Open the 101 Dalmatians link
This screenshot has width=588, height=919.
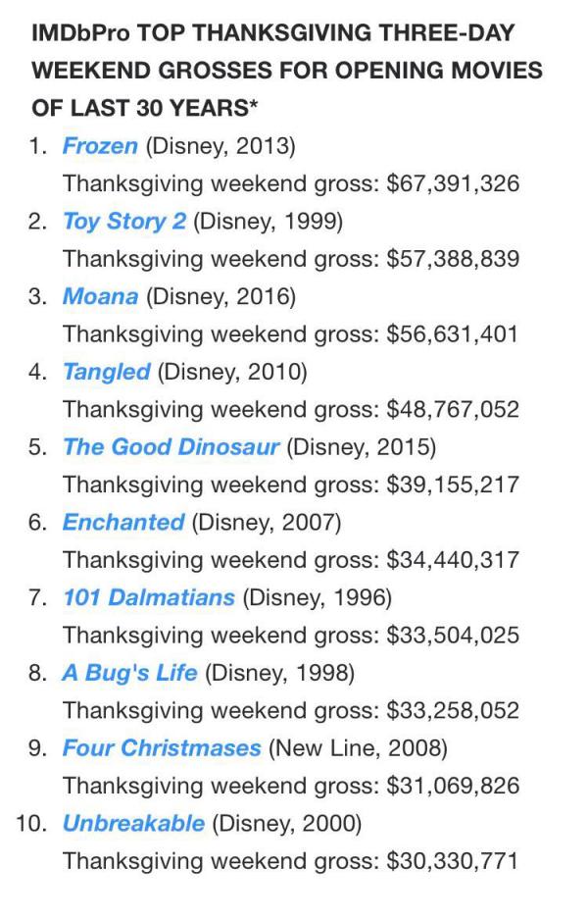148,597
